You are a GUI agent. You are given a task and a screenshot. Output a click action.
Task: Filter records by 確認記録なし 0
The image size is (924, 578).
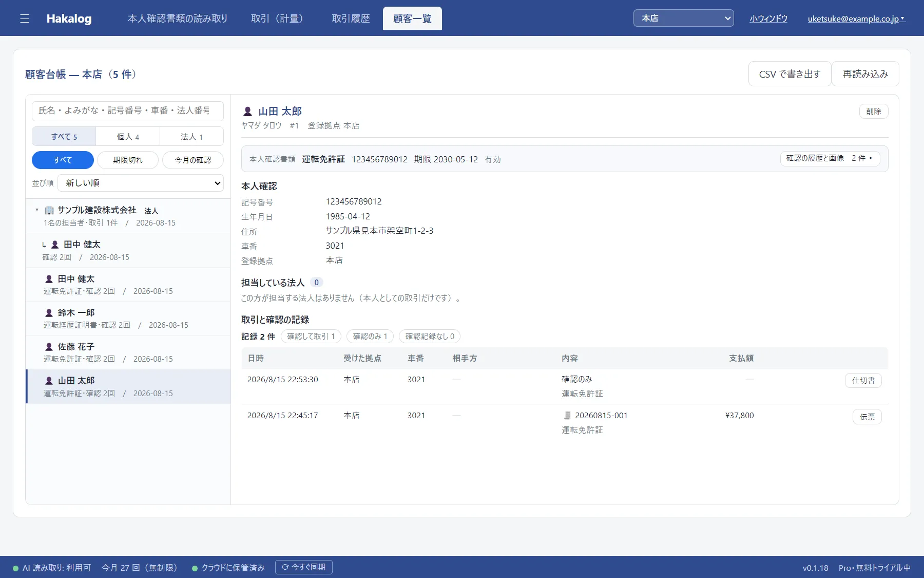coord(430,337)
